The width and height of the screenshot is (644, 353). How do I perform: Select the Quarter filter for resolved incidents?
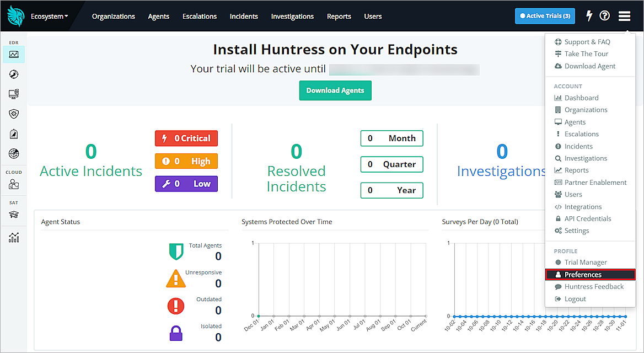point(391,164)
